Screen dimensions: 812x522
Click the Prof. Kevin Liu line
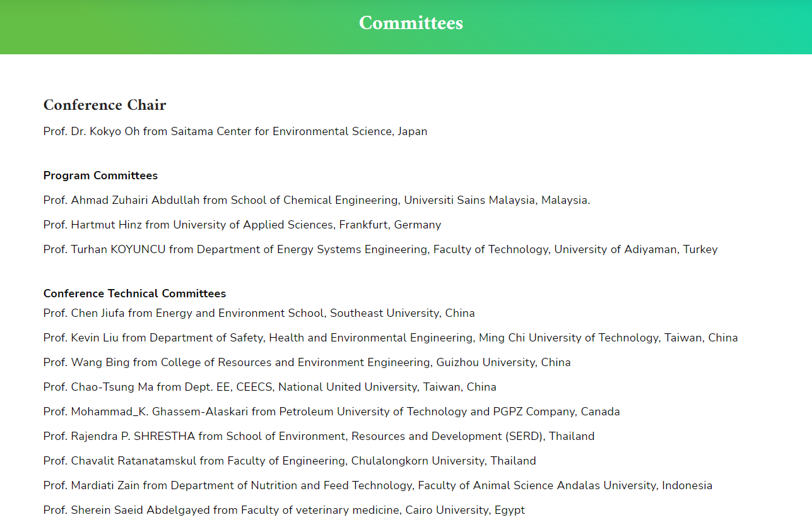pos(391,338)
